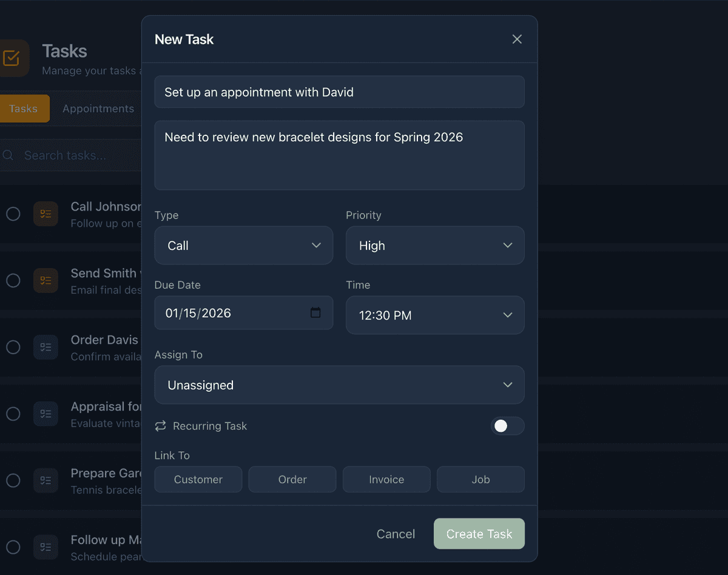Link task to Customer
The image size is (728, 575).
pos(198,479)
